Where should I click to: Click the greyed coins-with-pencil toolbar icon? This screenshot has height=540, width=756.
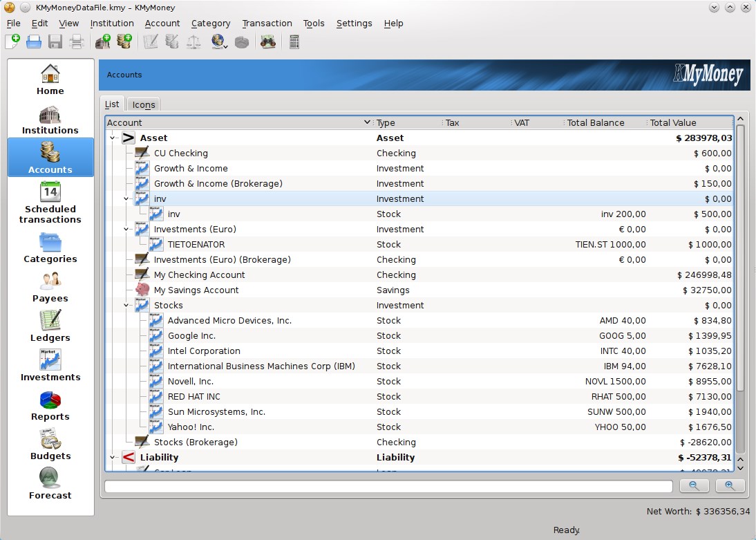171,42
